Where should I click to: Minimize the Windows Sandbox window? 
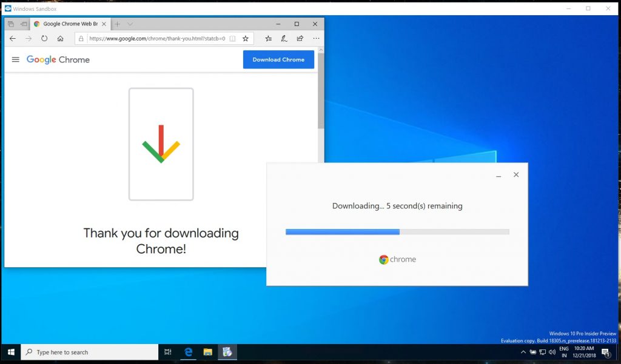pyautogui.click(x=569, y=8)
